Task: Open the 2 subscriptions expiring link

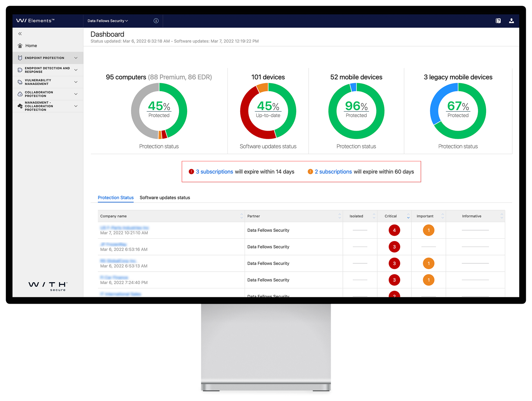Action: pyautogui.click(x=333, y=172)
